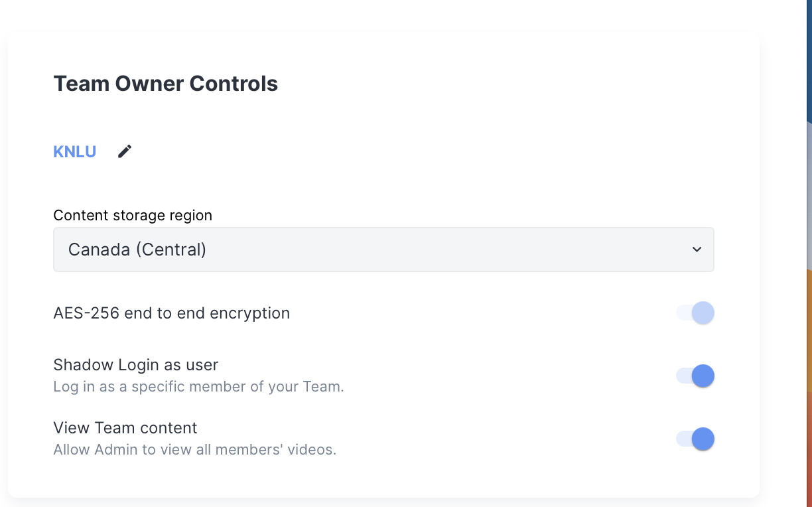Click the Shadow Login as user label
812x507 pixels.
click(135, 364)
